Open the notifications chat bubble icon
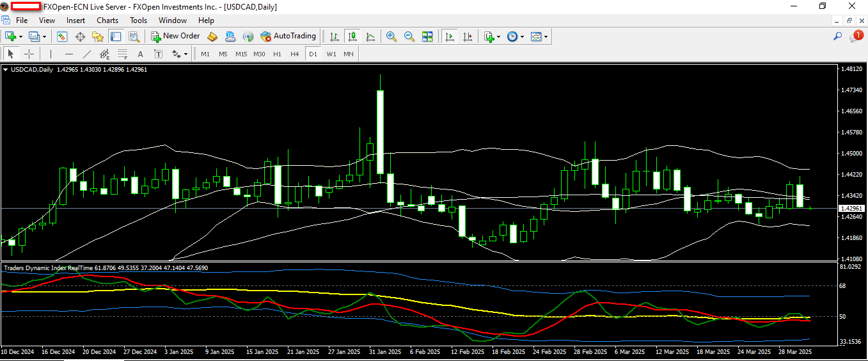Image resolution: width=868 pixels, height=361 pixels. [856, 36]
